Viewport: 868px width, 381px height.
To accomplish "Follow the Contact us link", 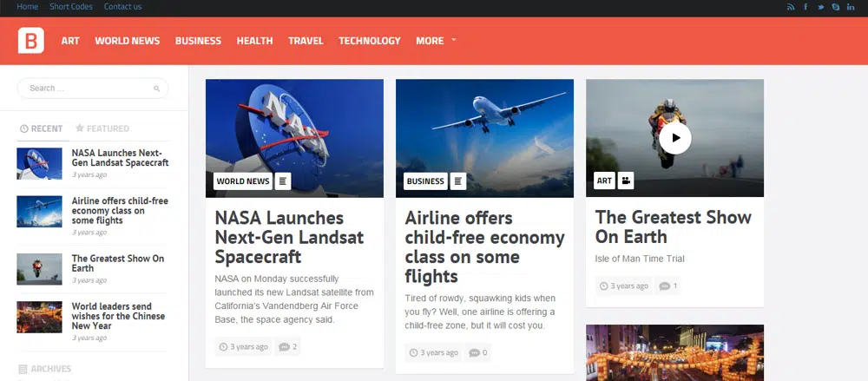I will pyautogui.click(x=123, y=7).
